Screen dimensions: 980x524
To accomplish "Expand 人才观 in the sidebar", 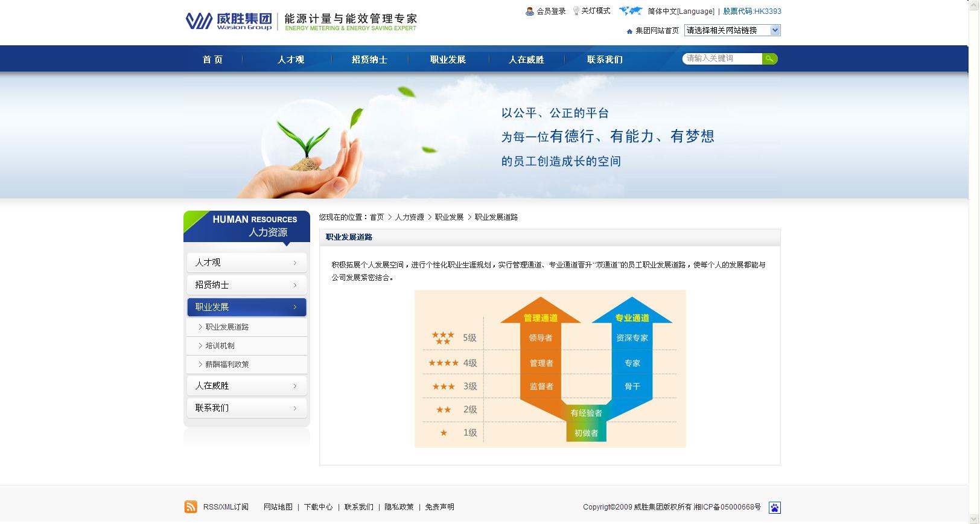I will point(246,263).
